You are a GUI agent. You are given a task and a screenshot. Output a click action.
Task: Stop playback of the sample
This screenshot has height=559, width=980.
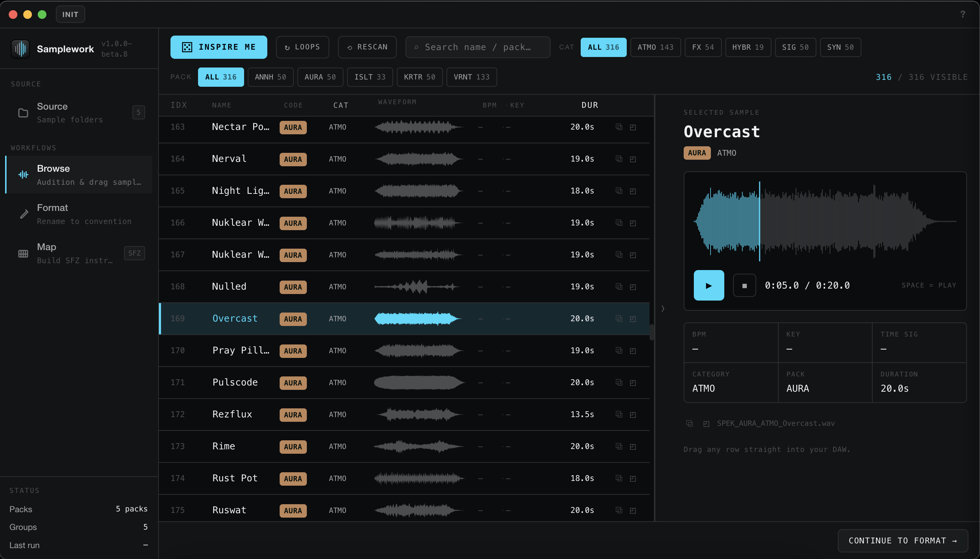tap(744, 285)
